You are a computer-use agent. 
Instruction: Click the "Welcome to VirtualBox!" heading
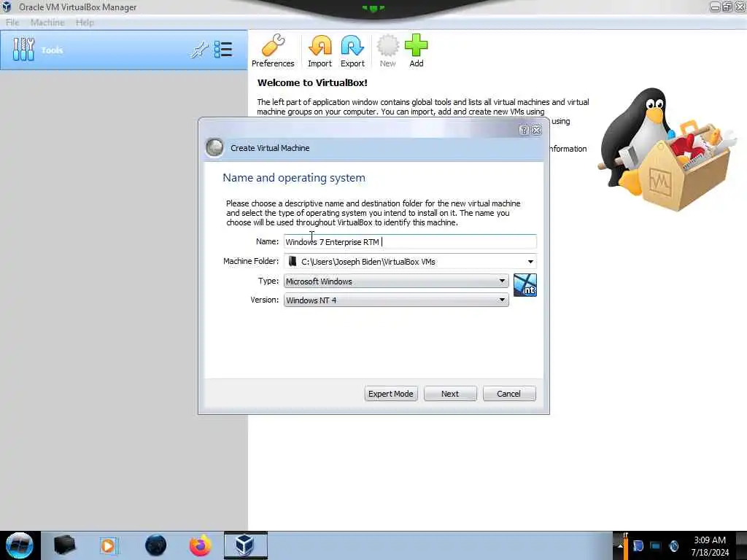tap(312, 83)
